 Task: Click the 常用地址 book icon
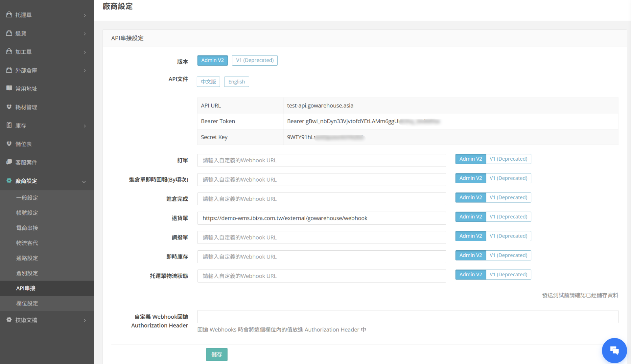[x=9, y=88]
